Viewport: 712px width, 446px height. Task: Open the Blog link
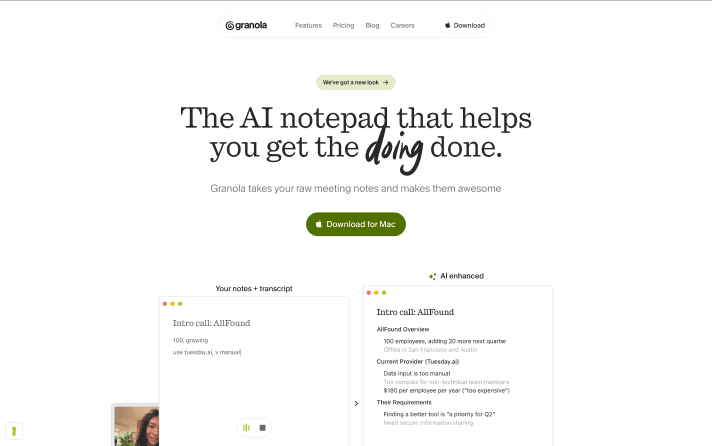(372, 25)
